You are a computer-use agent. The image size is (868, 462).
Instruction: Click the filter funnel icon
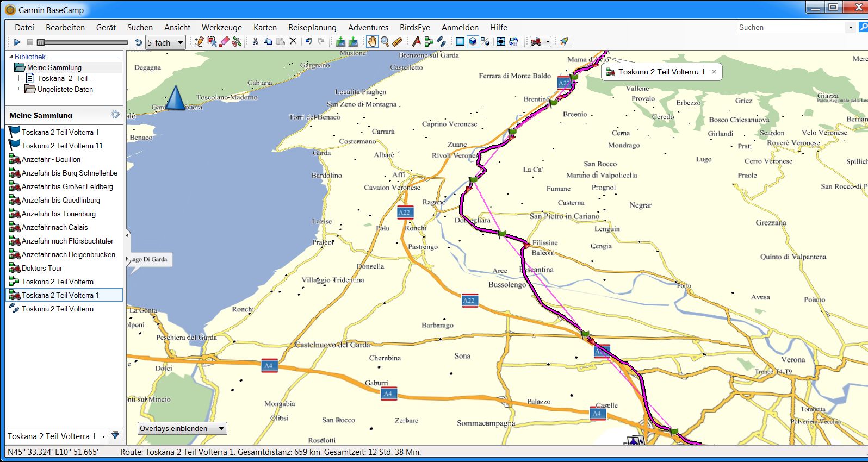[x=115, y=436]
